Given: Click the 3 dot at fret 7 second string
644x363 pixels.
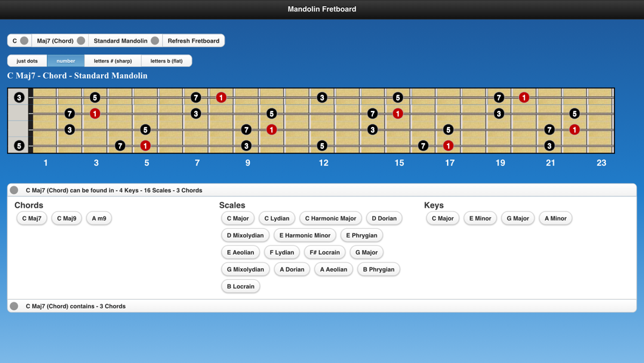Looking at the screenshot, I should pyautogui.click(x=196, y=113).
